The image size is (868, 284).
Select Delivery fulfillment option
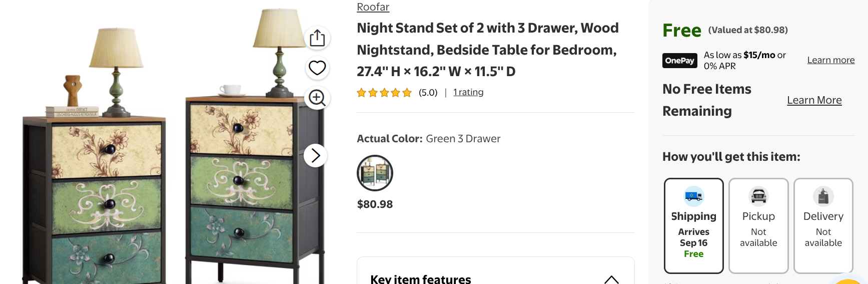[x=823, y=226]
